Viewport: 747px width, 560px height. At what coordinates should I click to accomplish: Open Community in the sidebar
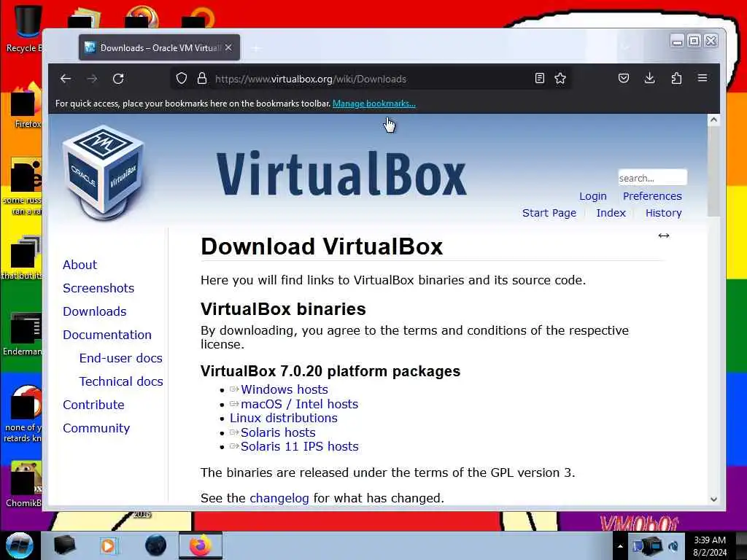click(96, 428)
